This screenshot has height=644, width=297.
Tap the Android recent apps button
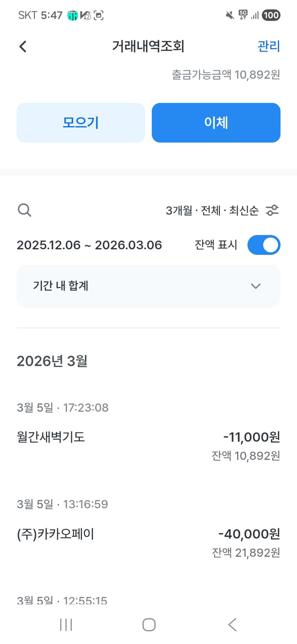point(66,625)
